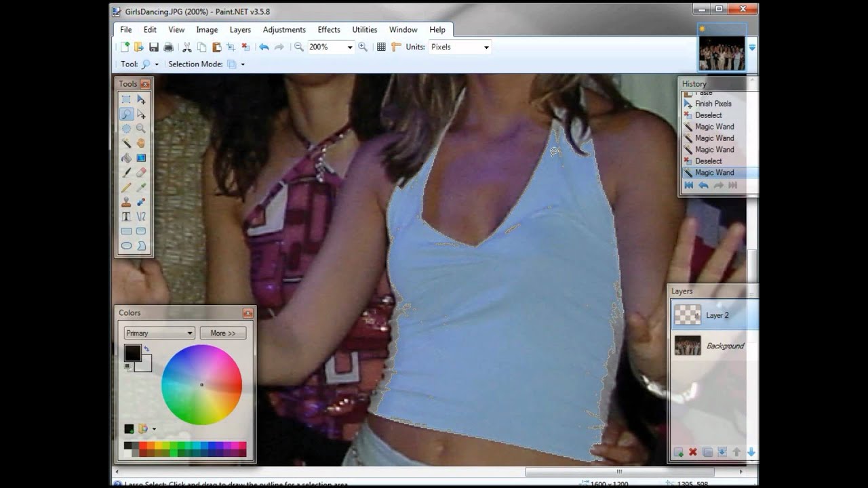Image resolution: width=868 pixels, height=488 pixels.
Task: Select the Eraser tool
Action: pos(141,173)
